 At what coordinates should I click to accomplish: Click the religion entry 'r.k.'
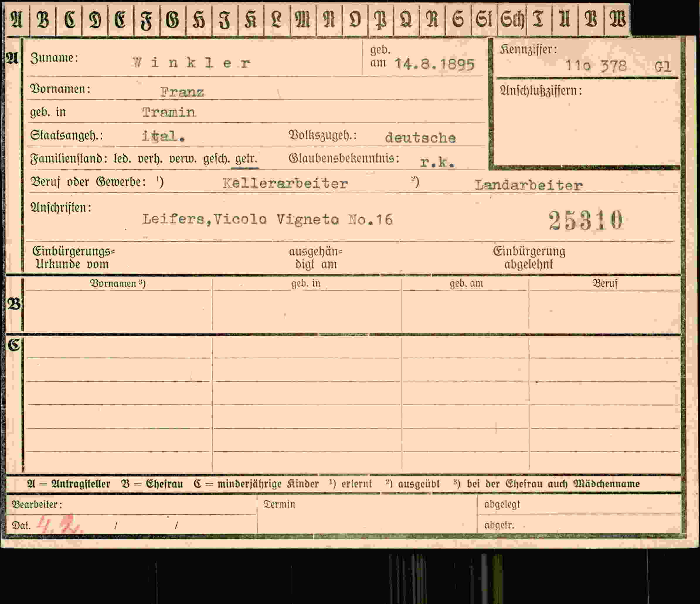[x=437, y=162]
